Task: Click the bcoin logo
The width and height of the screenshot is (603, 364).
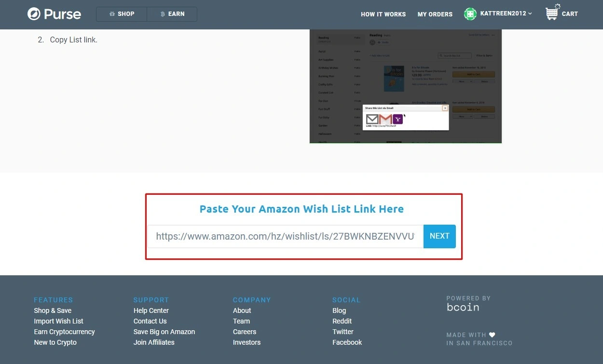Action: point(463,307)
